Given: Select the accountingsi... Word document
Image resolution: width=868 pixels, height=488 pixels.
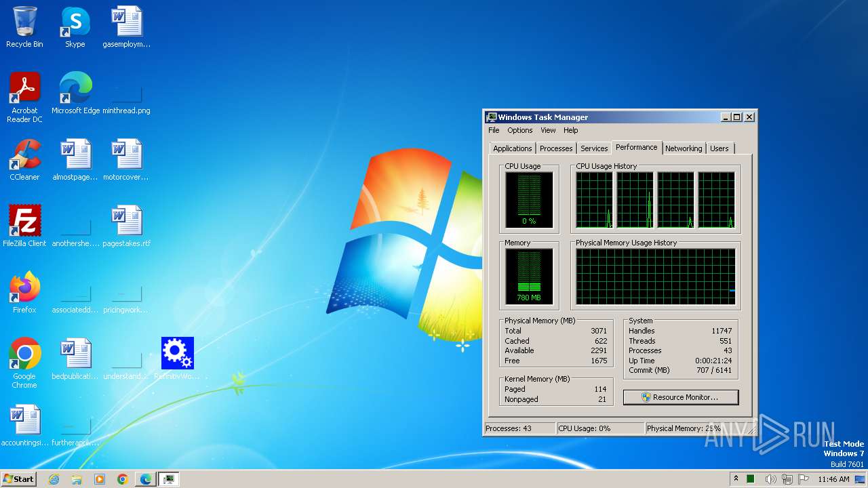Looking at the screenshot, I should coord(24,426).
